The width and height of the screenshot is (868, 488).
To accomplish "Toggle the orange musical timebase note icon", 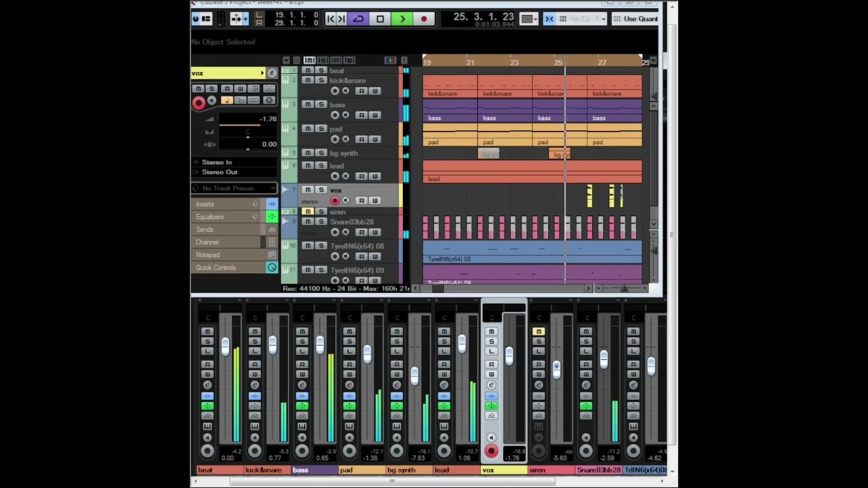I will 226,101.
